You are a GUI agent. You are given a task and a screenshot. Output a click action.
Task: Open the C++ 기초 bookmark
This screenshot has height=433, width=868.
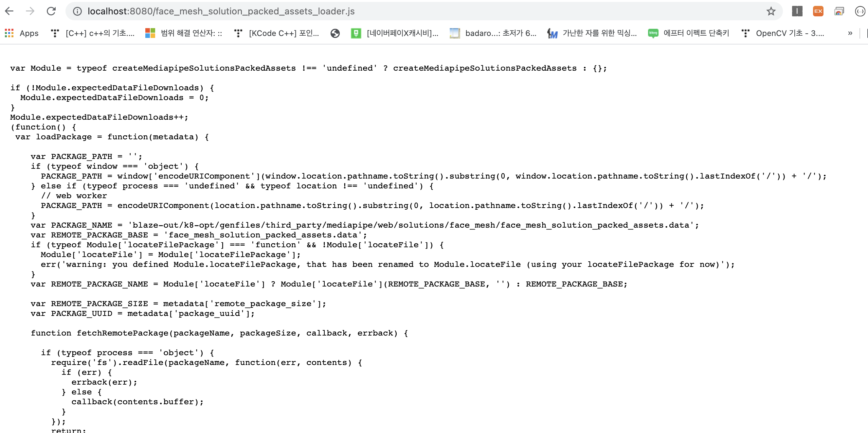click(x=93, y=33)
